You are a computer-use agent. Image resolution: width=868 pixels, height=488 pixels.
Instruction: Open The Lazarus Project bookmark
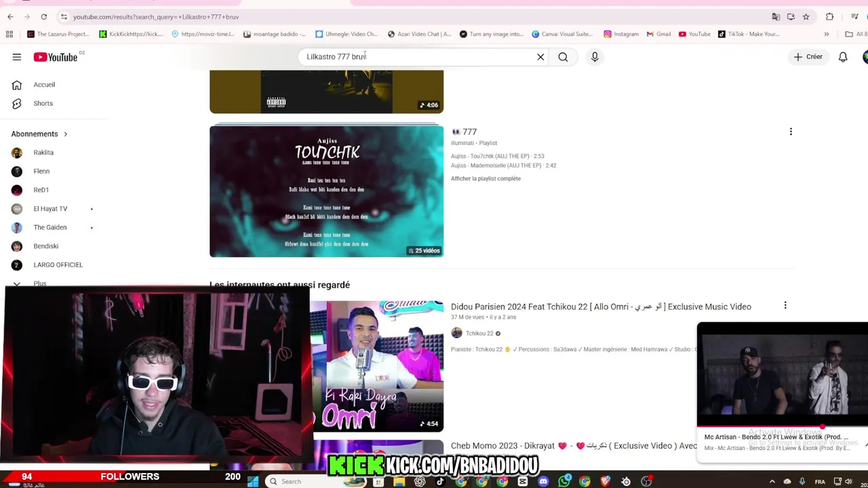pyautogui.click(x=58, y=34)
